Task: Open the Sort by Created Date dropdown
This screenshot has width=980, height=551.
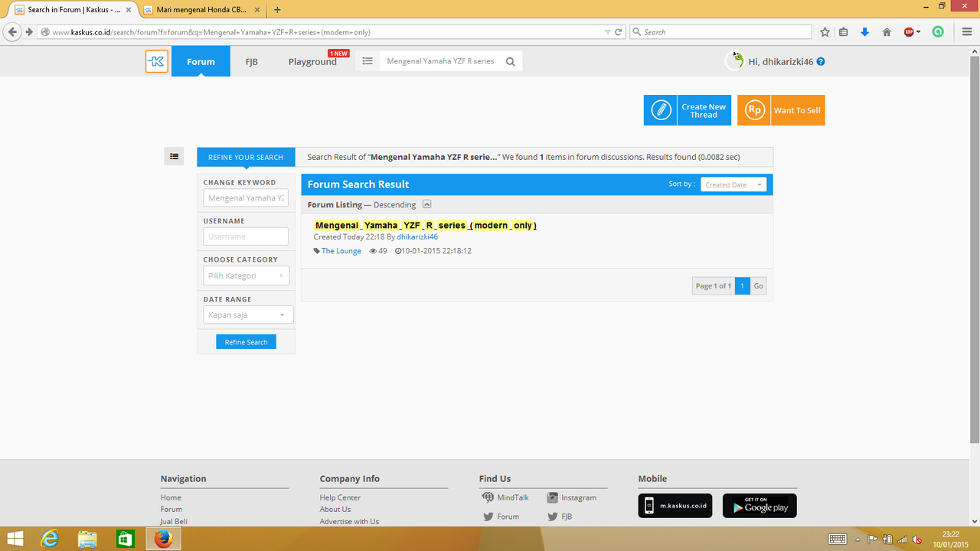Action: pyautogui.click(x=733, y=184)
